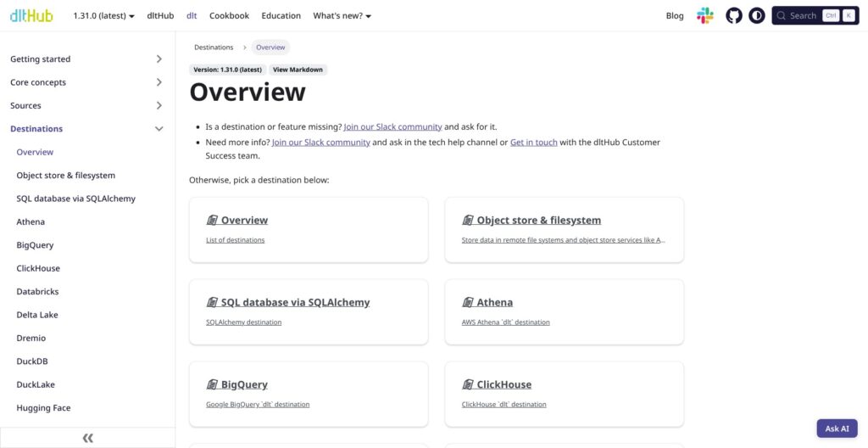Open Hugging Face in the sidebar

pos(43,408)
